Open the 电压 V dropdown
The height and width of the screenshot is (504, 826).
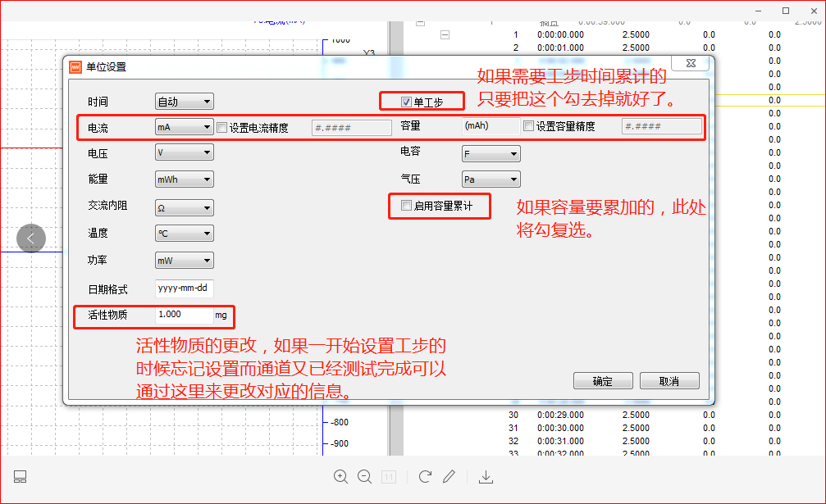click(x=185, y=152)
